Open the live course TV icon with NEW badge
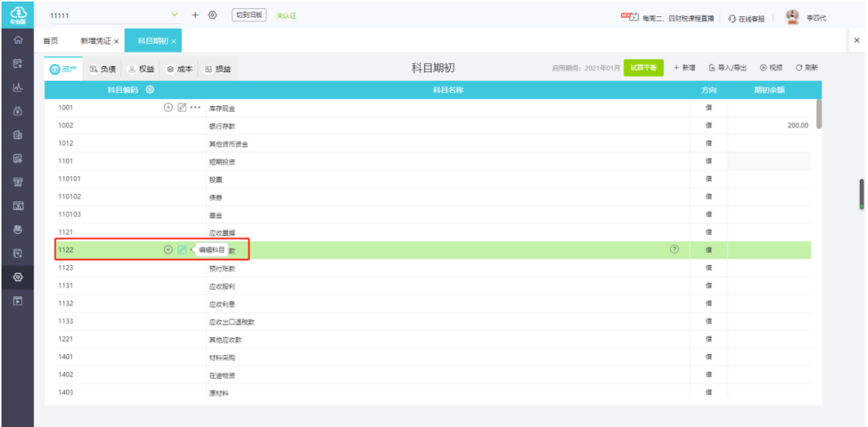Image resolution: width=868 pixels, height=427 pixels. tap(630, 17)
